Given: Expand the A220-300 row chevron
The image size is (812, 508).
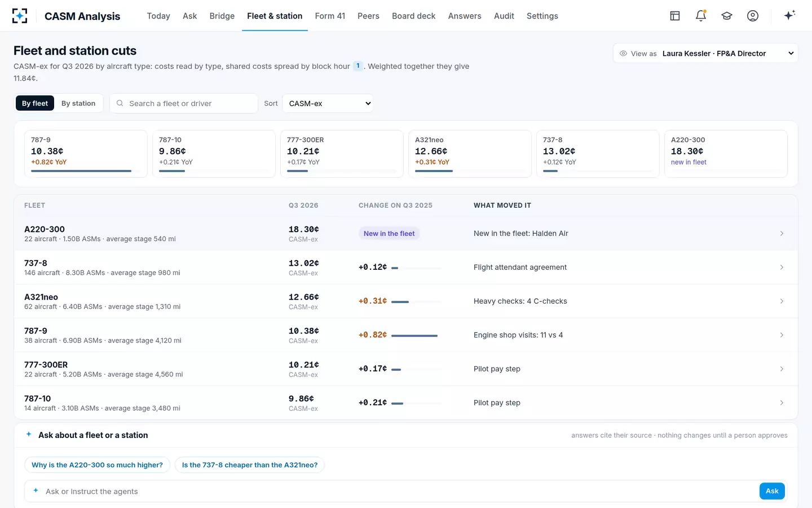Looking at the screenshot, I should point(782,234).
